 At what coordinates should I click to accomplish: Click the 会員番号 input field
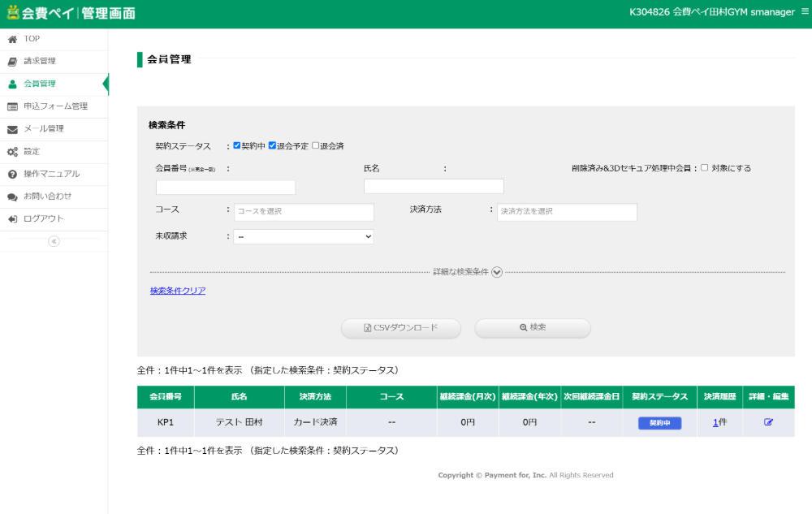[226, 188]
